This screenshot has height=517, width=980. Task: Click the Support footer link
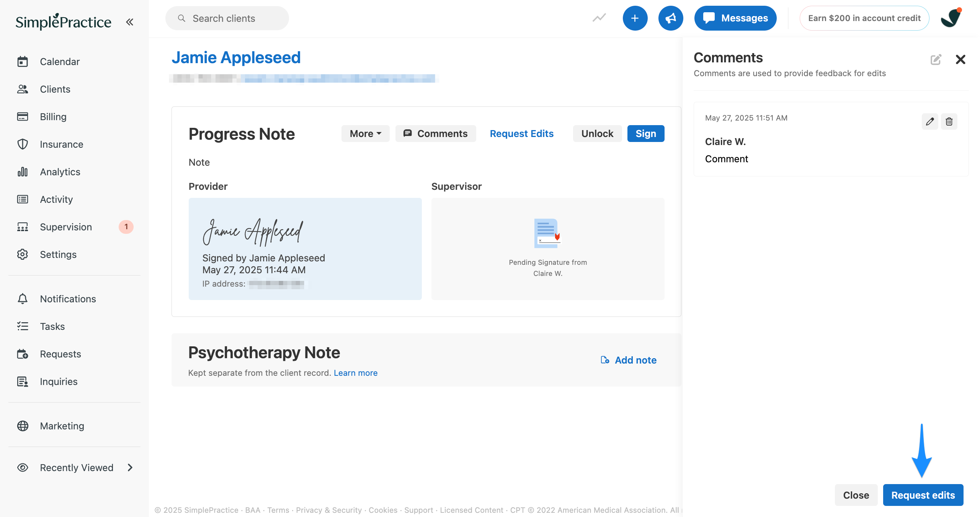point(419,510)
